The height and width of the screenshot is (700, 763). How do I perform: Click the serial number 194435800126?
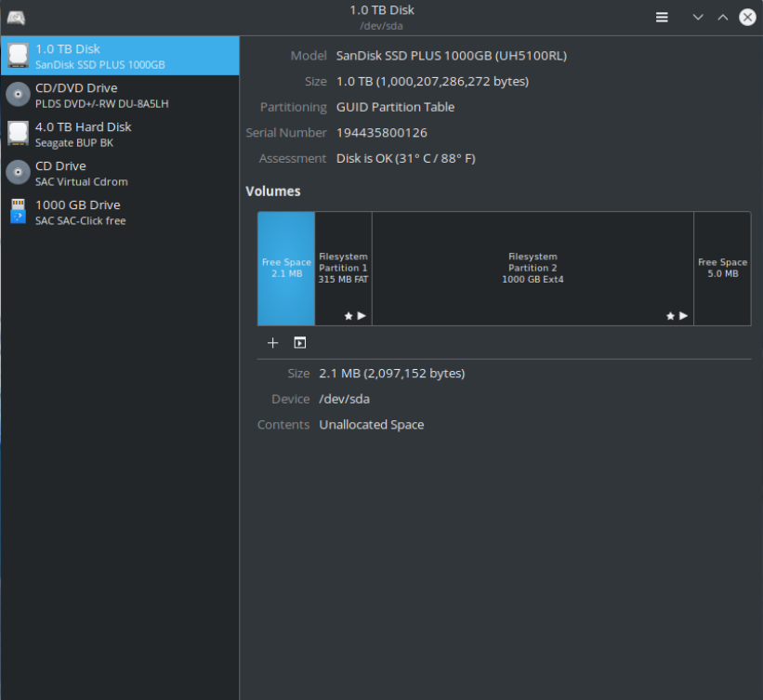(x=381, y=133)
